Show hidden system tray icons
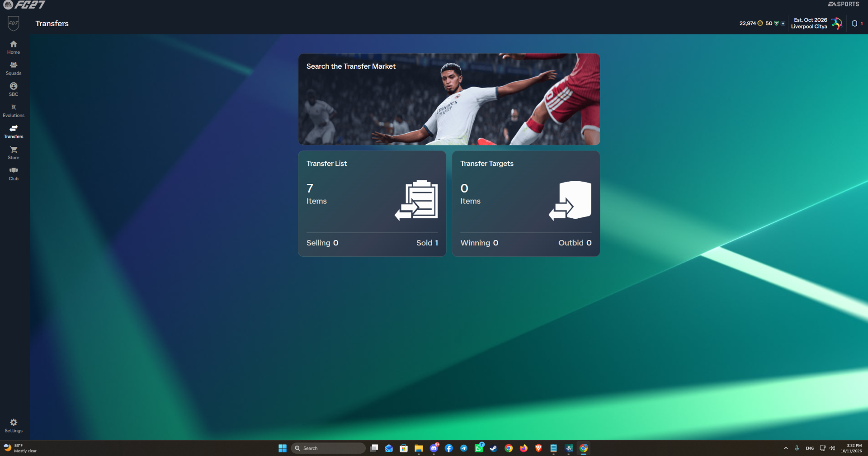 [786, 448]
